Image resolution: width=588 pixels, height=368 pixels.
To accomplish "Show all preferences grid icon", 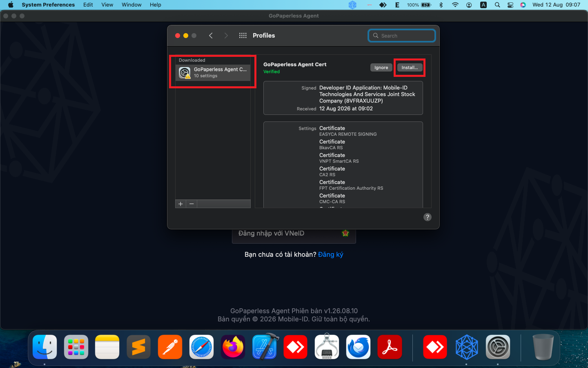I will click(243, 36).
